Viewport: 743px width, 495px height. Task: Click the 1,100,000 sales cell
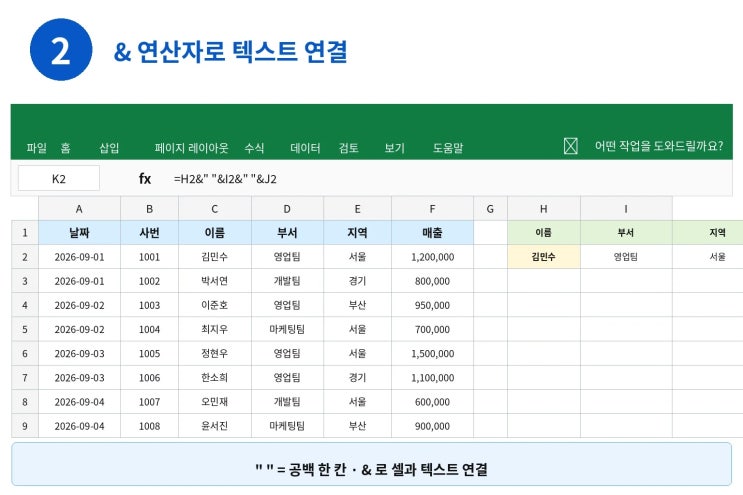432,378
